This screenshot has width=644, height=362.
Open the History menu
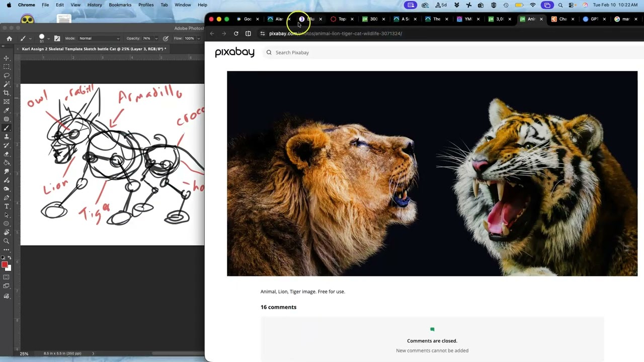94,5
